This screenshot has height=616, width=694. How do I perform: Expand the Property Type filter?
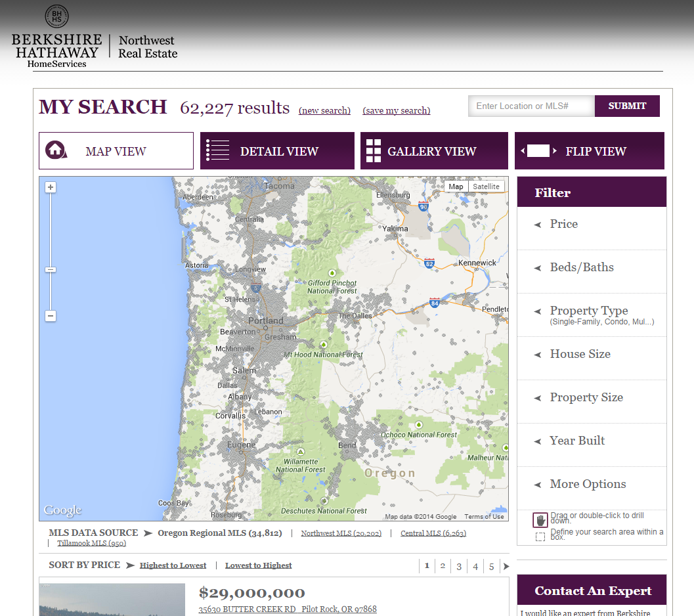tap(592, 315)
